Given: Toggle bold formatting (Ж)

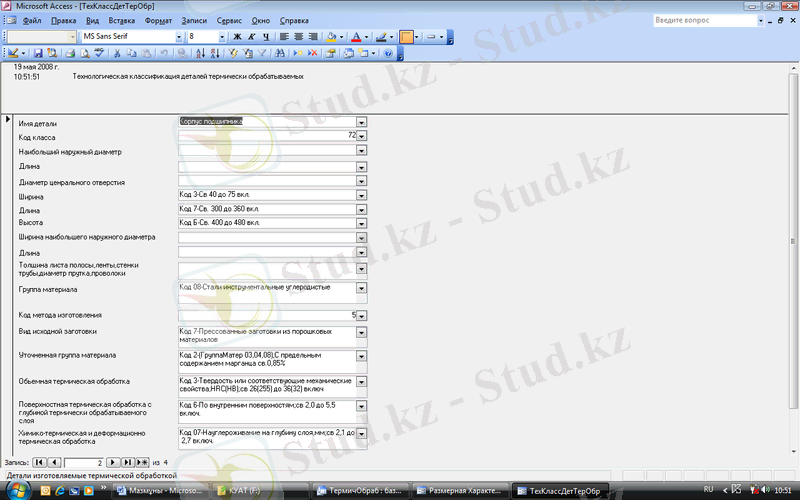Looking at the screenshot, I should pyautogui.click(x=237, y=37).
